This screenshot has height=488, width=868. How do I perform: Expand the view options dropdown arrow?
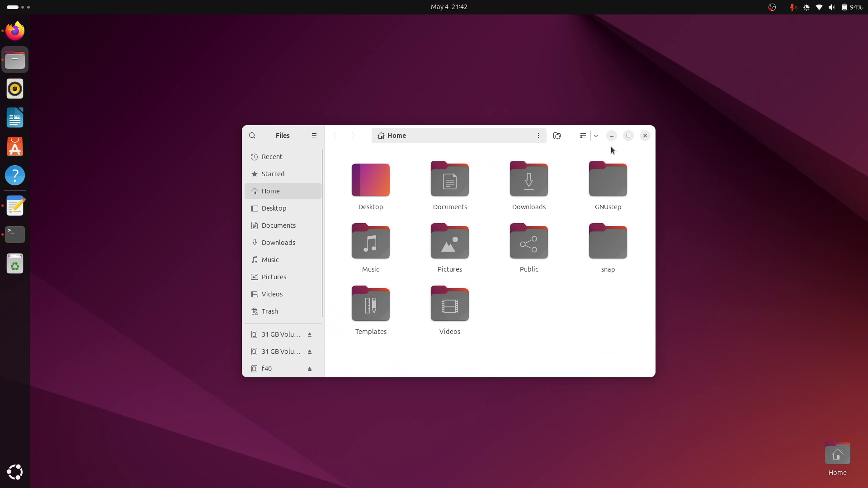click(596, 136)
